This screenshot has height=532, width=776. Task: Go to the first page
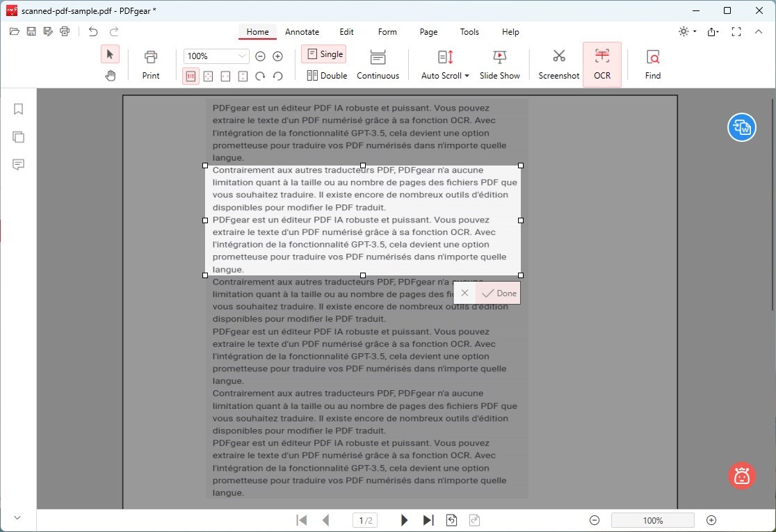[301, 520]
